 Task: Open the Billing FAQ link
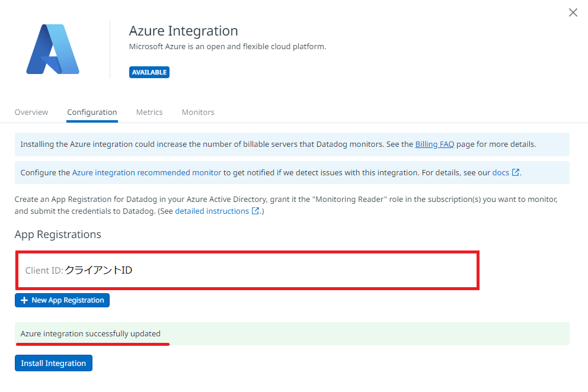[x=434, y=144]
